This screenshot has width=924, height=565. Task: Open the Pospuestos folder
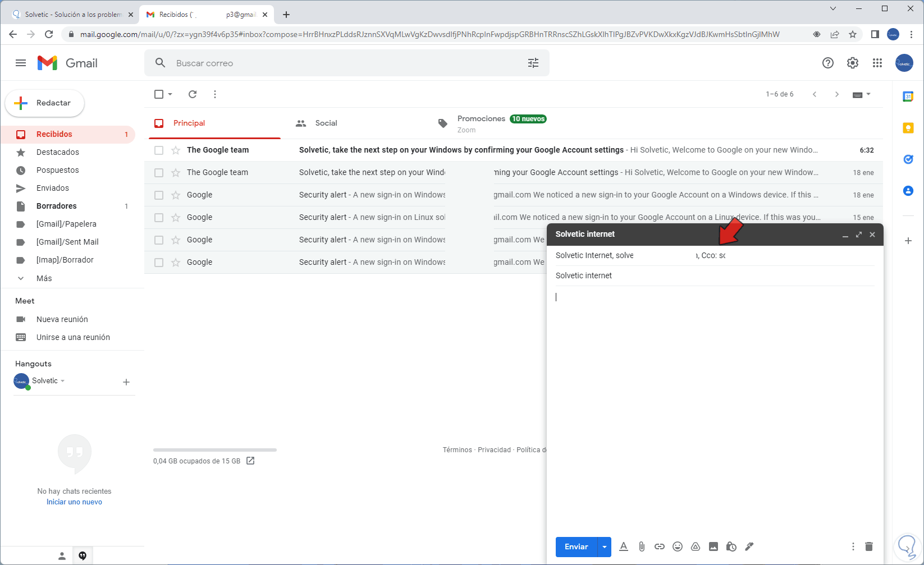point(68,170)
